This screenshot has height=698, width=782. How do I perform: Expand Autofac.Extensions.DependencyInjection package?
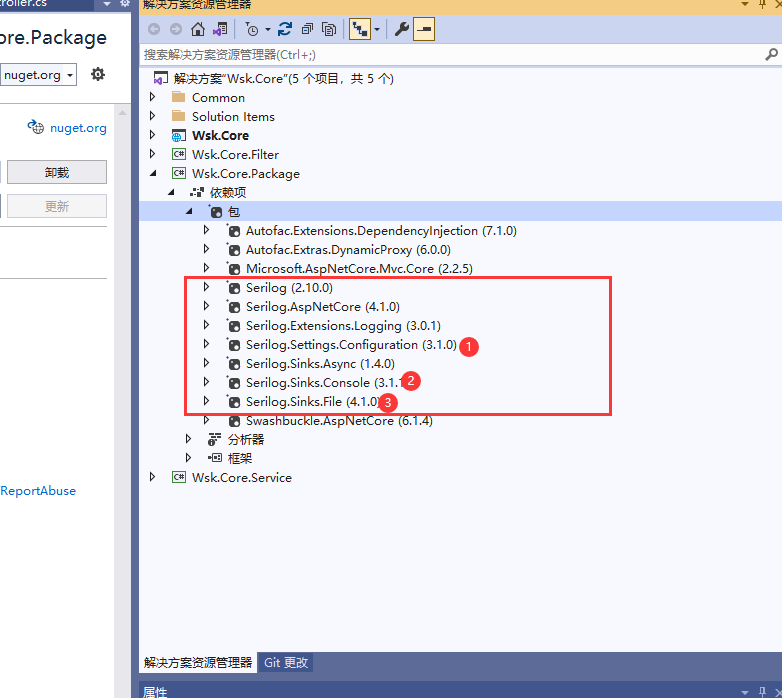206,230
